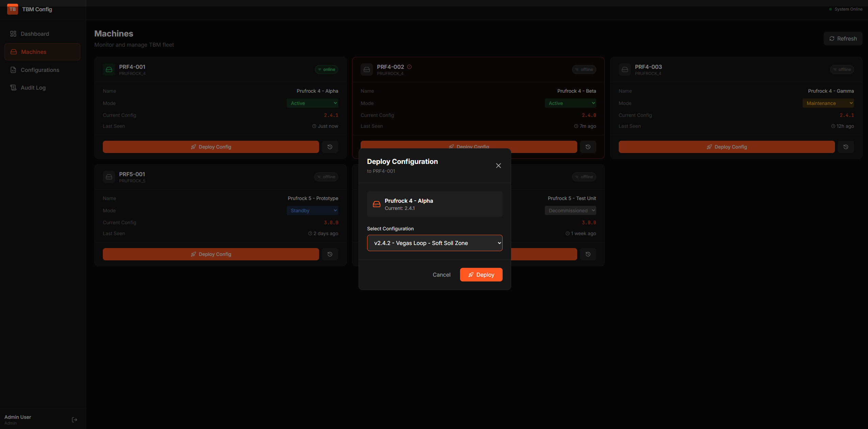Open Configurations in the sidebar
This screenshot has width=868, height=429.
pyautogui.click(x=42, y=70)
